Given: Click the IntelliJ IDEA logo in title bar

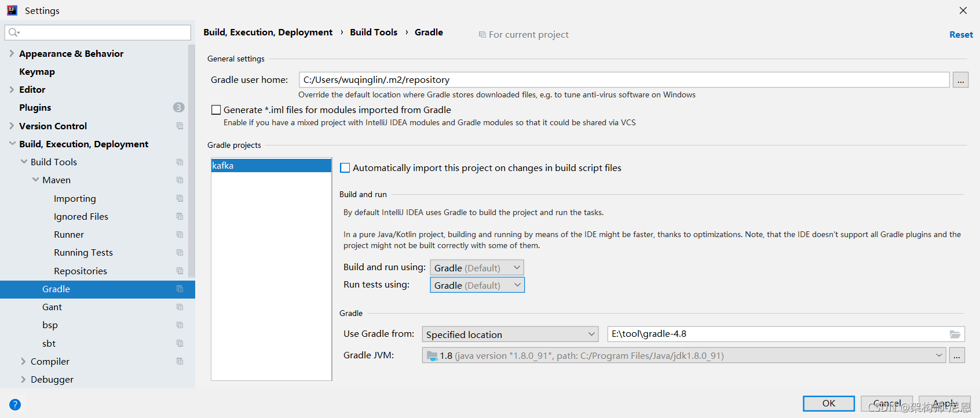Looking at the screenshot, I should pyautogui.click(x=12, y=10).
